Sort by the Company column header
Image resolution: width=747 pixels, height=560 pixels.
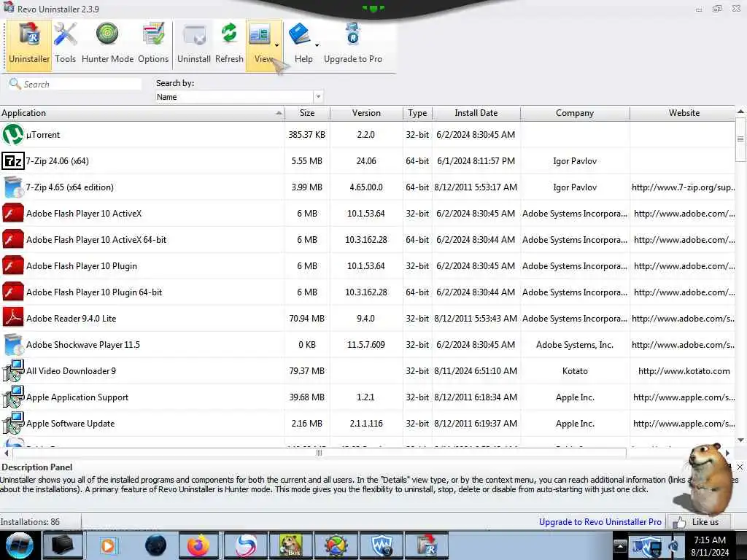coord(575,113)
